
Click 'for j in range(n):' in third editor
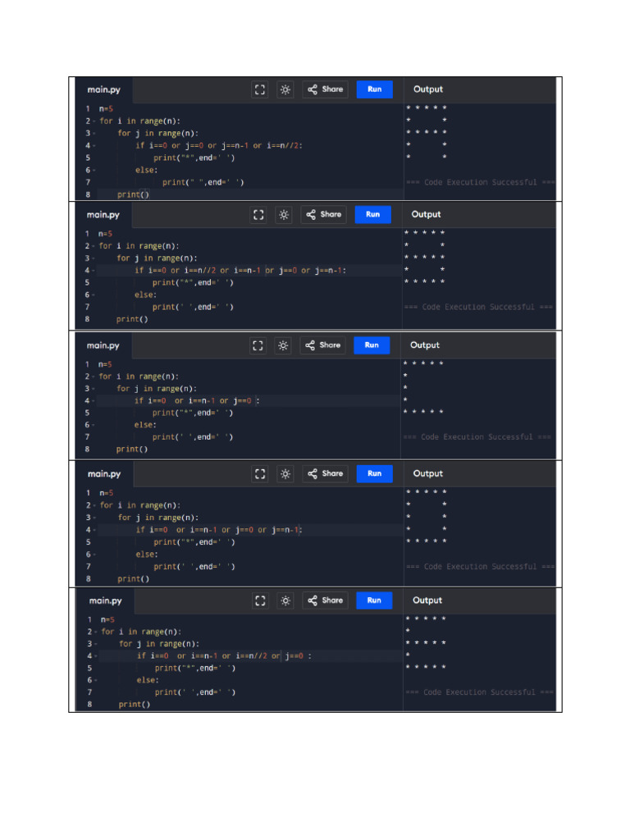point(157,389)
